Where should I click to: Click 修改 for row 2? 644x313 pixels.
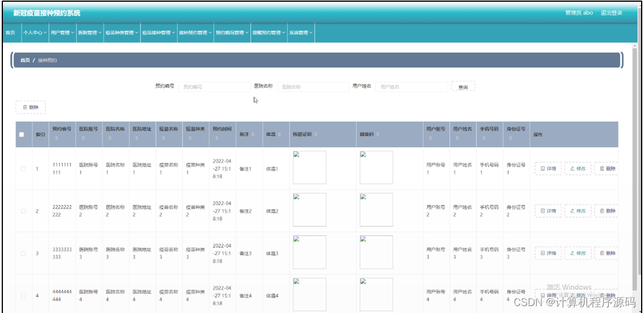[578, 211]
